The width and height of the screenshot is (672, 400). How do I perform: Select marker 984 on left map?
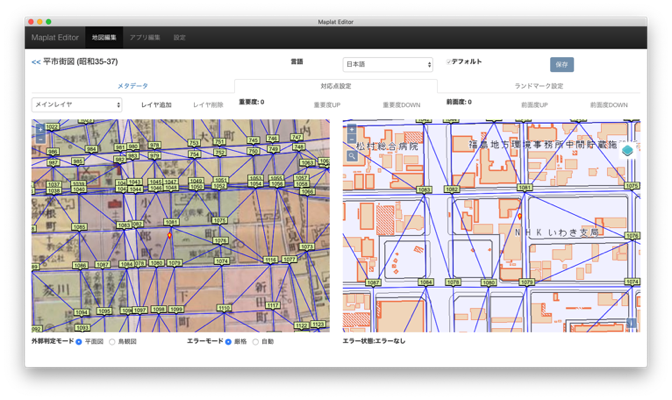click(x=91, y=149)
